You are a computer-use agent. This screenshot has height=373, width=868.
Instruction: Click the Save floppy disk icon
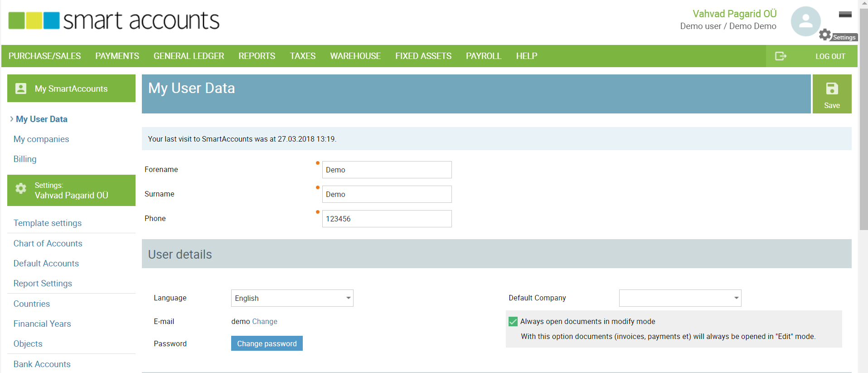click(x=832, y=88)
